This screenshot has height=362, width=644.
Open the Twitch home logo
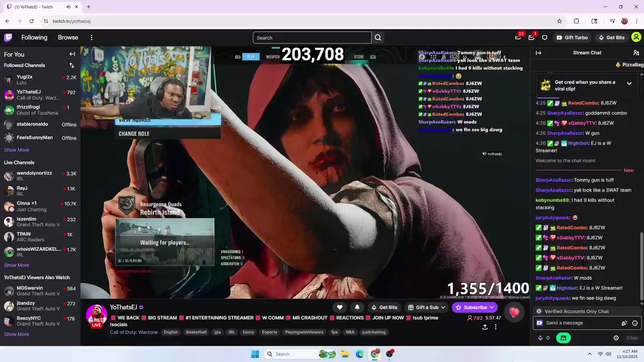pos(8,38)
